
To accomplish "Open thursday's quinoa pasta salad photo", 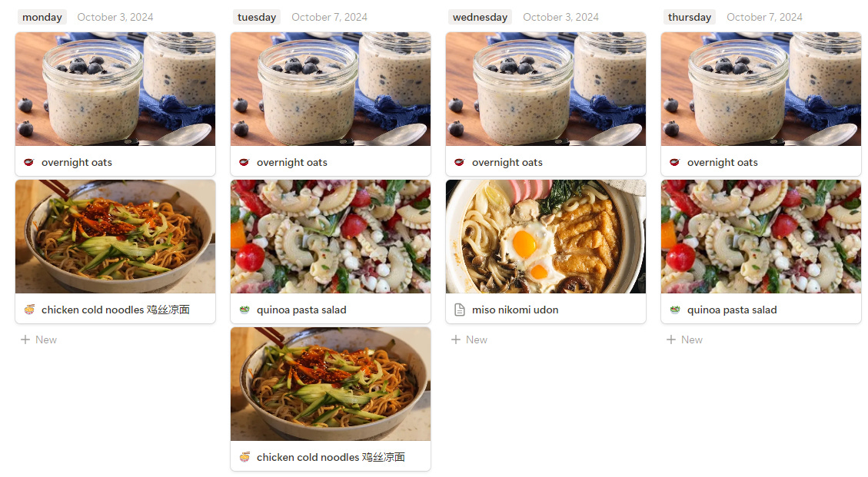I will pos(761,237).
